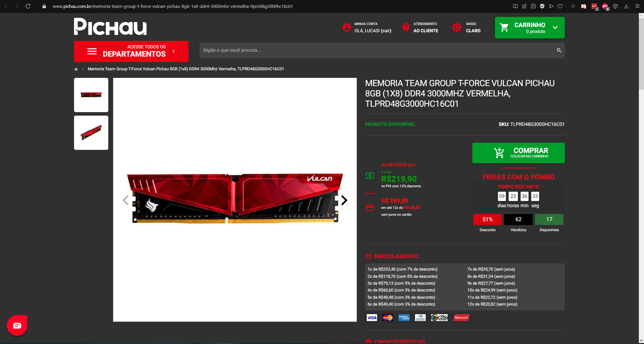Click the Elo payment logo
644x344 pixels.
pyautogui.click(x=439, y=318)
